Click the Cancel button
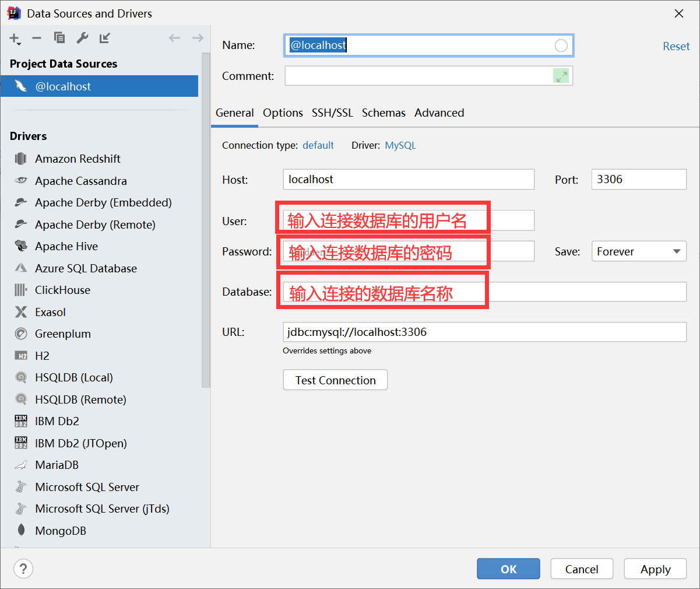This screenshot has height=589, width=700. [582, 569]
